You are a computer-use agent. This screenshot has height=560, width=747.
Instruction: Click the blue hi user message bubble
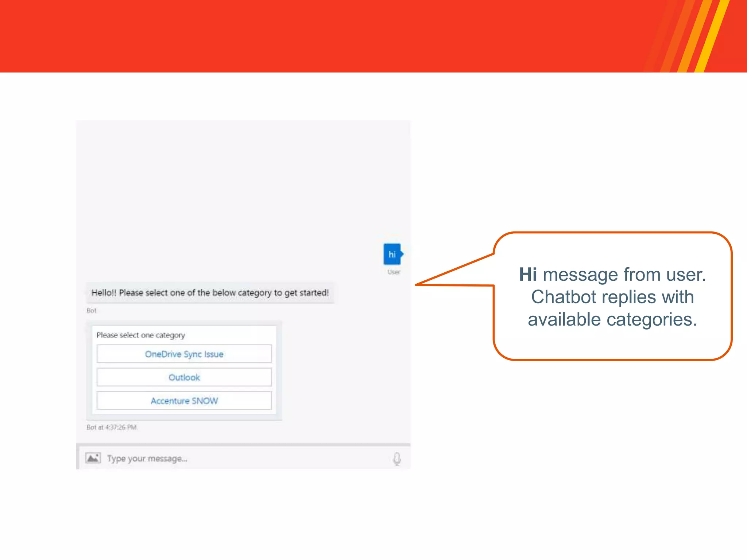coord(392,254)
